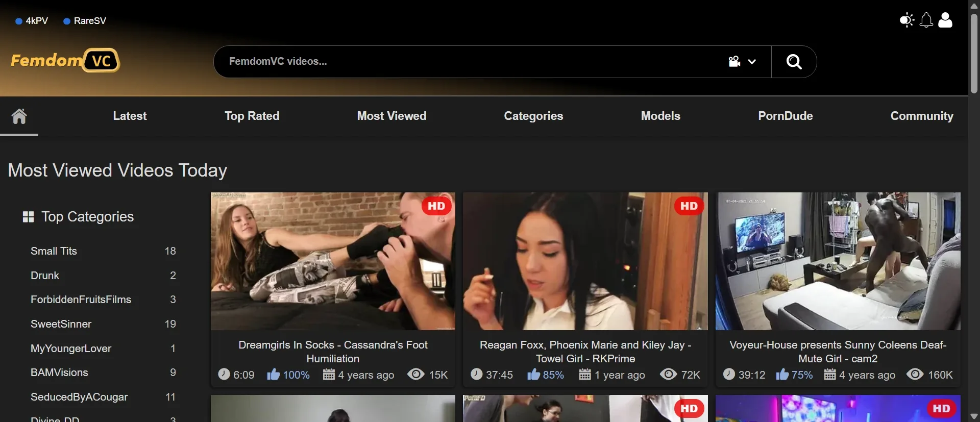
Task: Open the PornDude tab
Action: pos(785,116)
